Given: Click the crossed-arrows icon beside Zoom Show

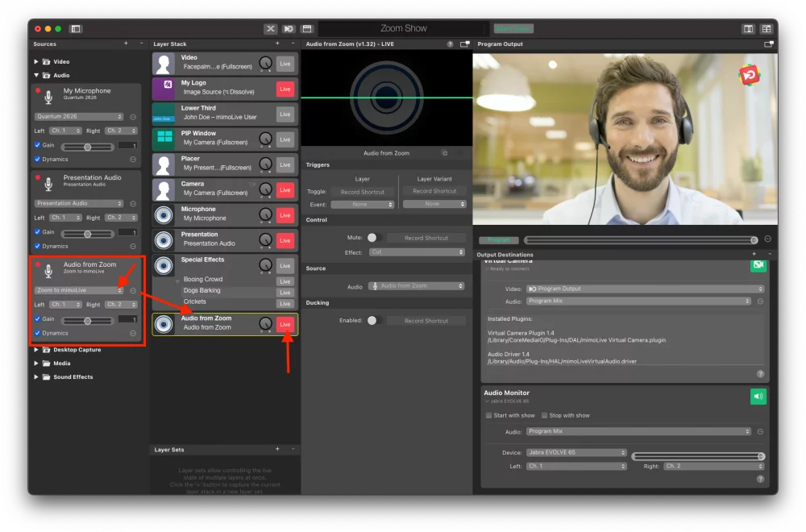Looking at the screenshot, I should (x=270, y=29).
